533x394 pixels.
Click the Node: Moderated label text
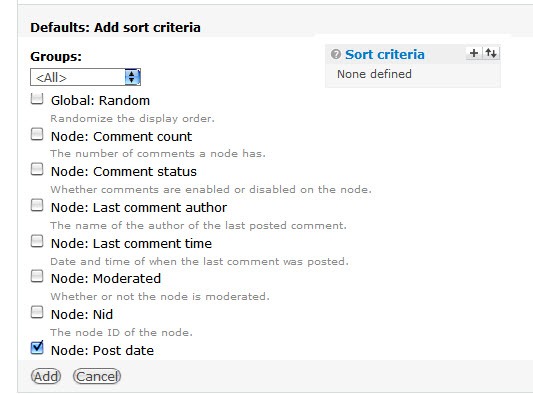point(106,278)
